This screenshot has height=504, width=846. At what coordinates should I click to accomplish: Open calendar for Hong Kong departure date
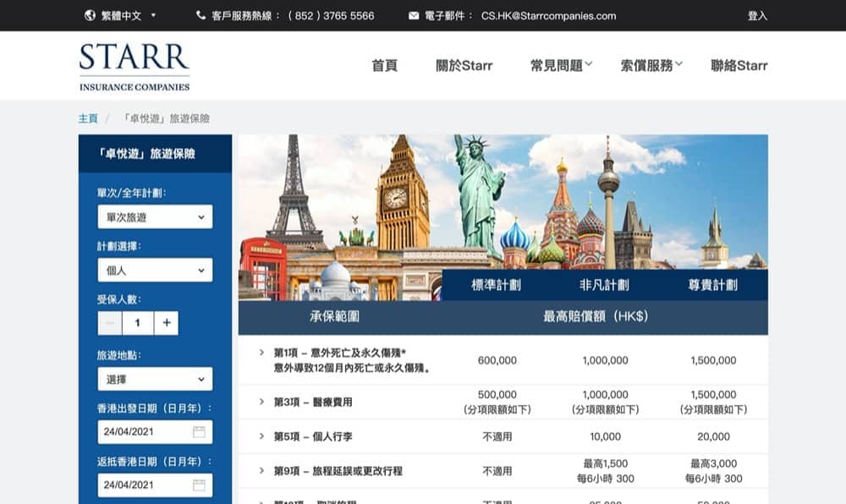[x=199, y=432]
